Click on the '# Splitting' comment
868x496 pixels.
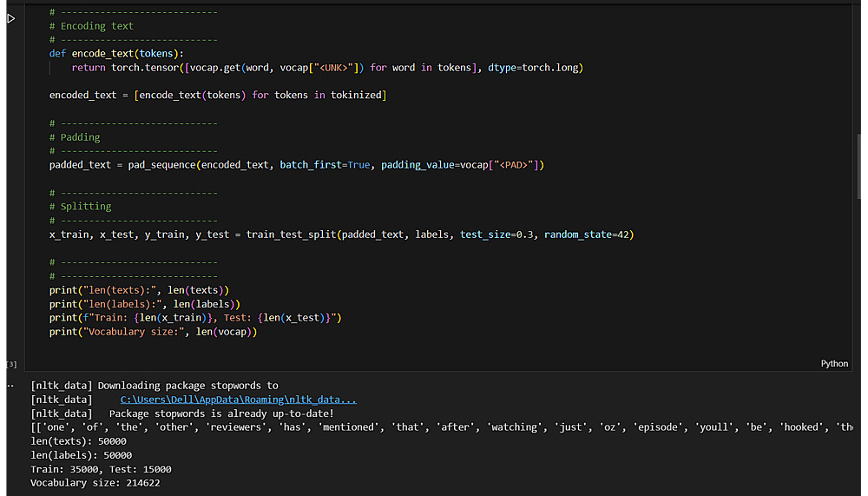80,207
